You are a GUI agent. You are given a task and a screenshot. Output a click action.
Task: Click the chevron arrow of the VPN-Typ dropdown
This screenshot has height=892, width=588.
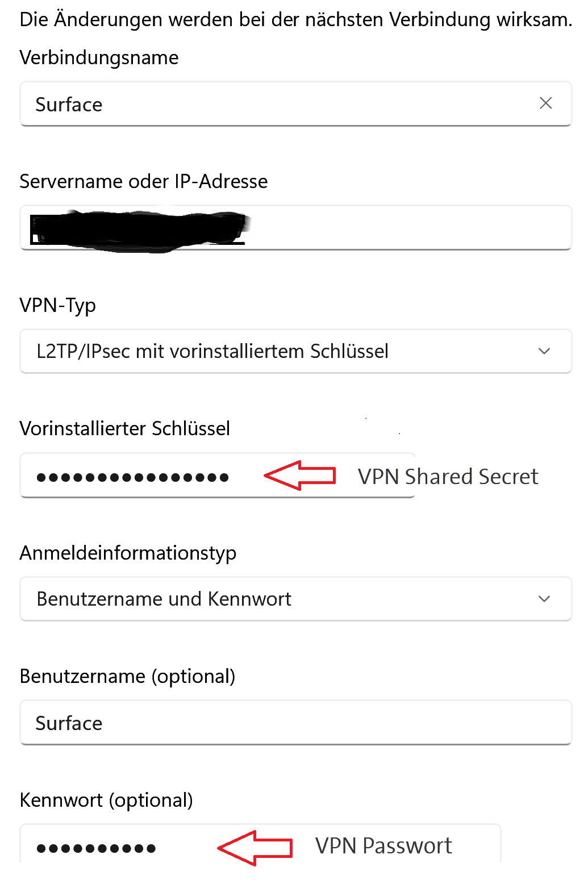pos(544,351)
